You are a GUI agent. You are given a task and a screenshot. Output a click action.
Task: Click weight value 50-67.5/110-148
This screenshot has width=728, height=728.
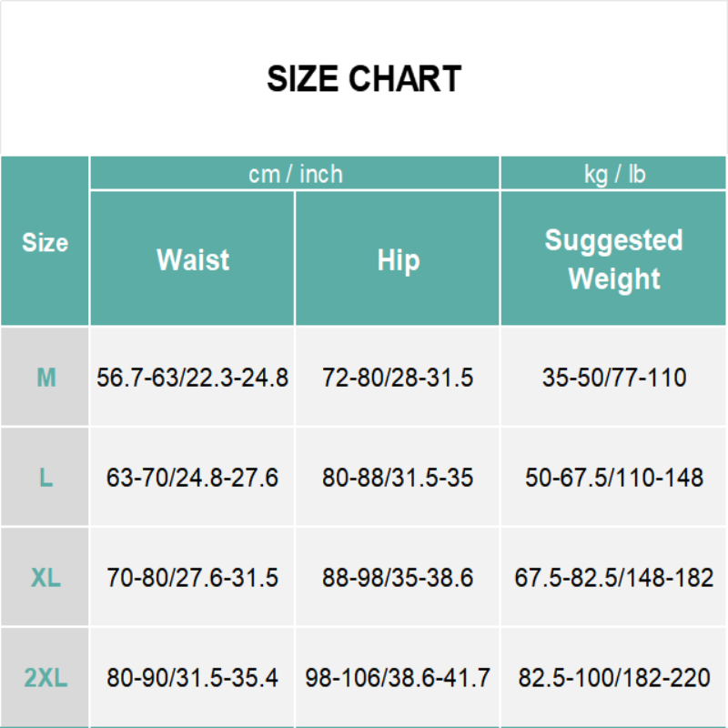pos(614,477)
